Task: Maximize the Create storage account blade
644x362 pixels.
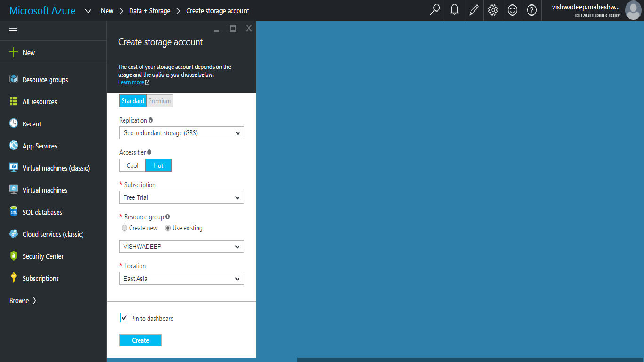Action: click(x=232, y=28)
